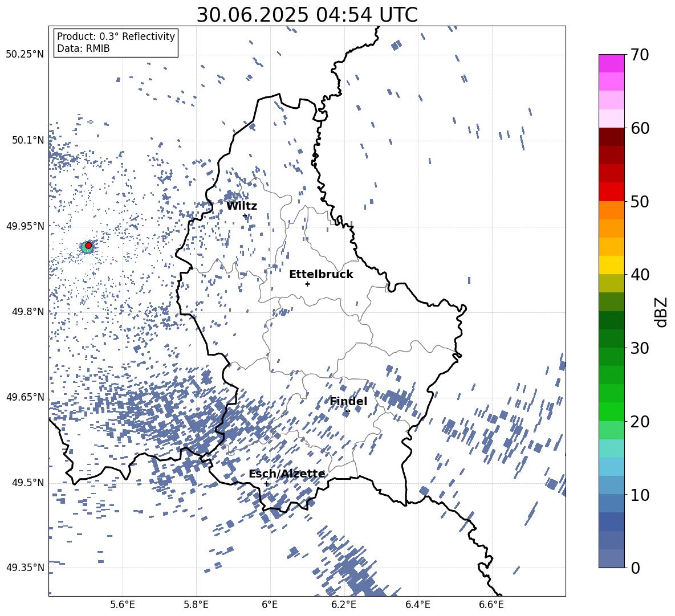Screen dimensions: 675x616
Task: Click the Wiltz location cross marker
Action: (245, 215)
